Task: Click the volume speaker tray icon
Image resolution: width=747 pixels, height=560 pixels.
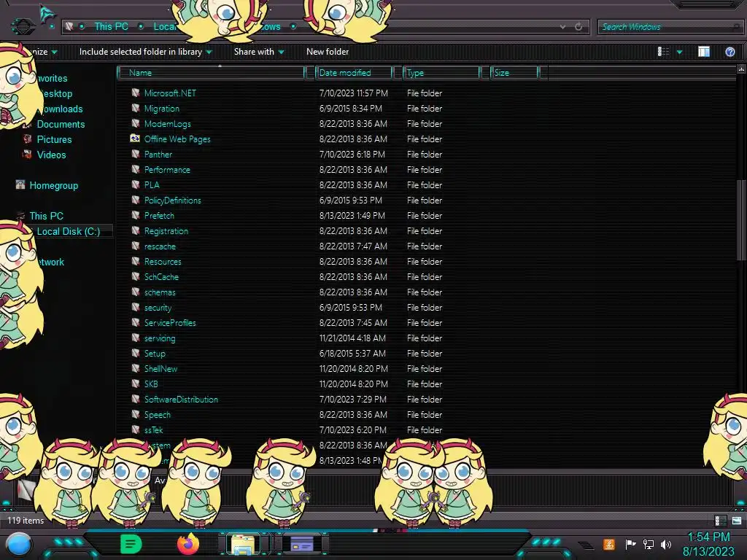Action: pyautogui.click(x=665, y=544)
